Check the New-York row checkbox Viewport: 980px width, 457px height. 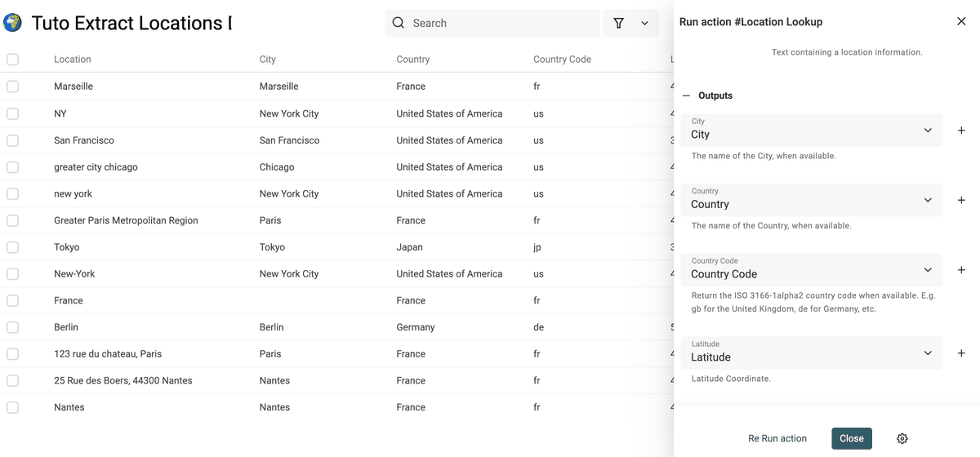12,273
